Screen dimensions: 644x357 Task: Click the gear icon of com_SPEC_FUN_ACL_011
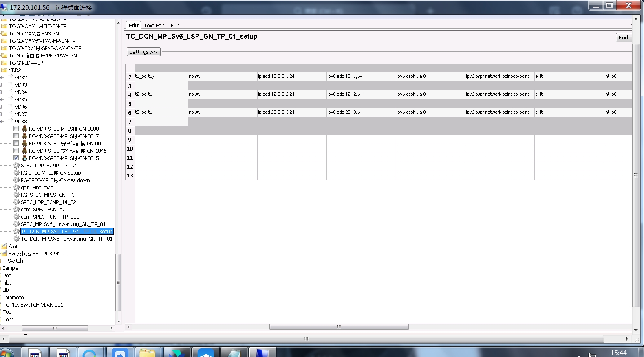point(16,209)
